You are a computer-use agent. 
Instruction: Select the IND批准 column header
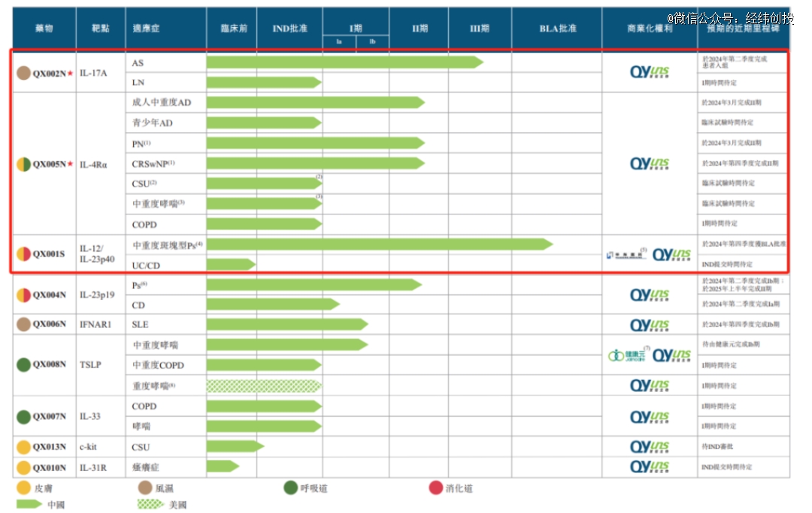coord(289,29)
